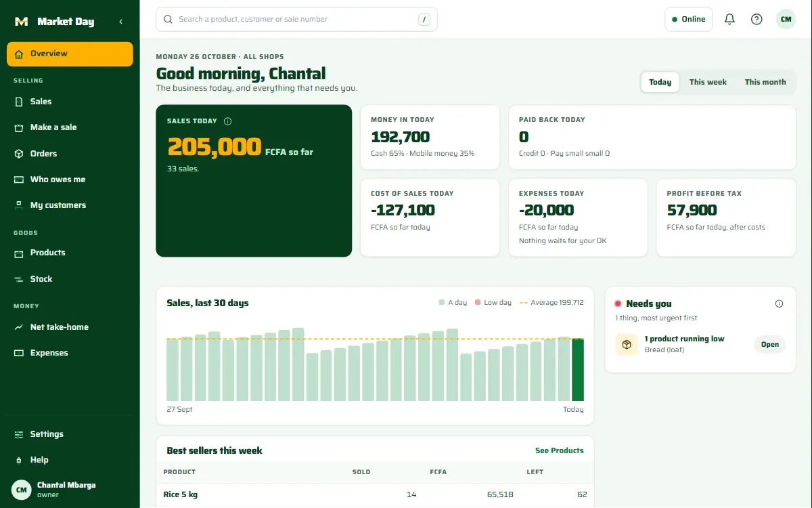Click the slash shortcut key badge
Screen dimensions: 812x508
424,19
